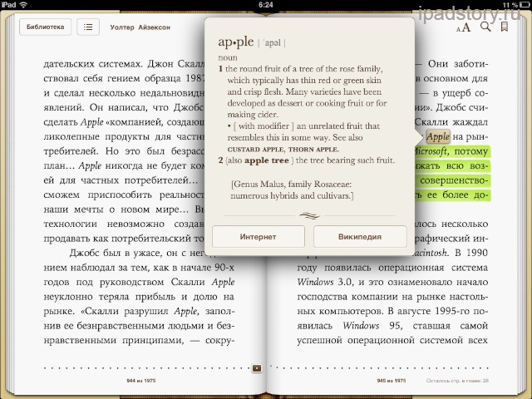Tap the word Windows 3.0 on right page
The image size is (532, 399).
tap(325, 282)
